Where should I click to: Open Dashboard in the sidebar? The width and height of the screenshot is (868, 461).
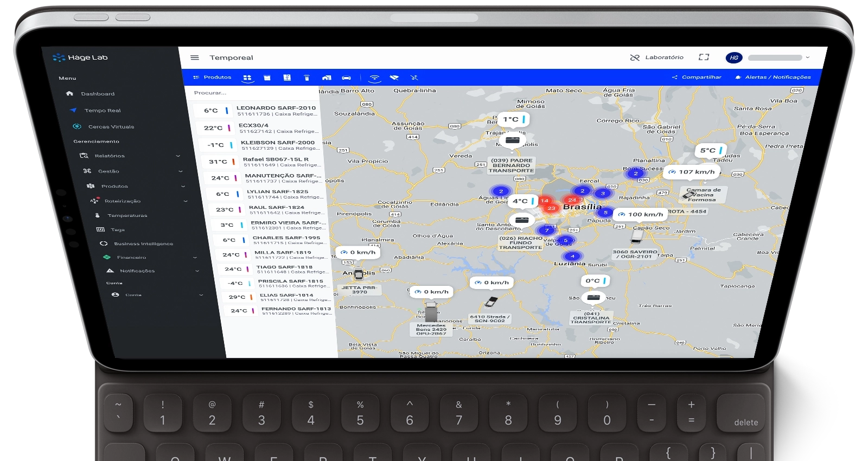pyautogui.click(x=98, y=94)
